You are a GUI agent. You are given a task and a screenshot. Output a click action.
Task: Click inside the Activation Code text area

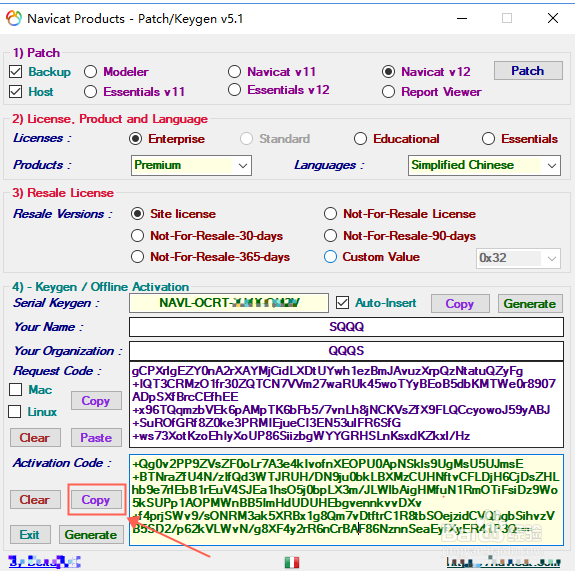click(x=346, y=500)
